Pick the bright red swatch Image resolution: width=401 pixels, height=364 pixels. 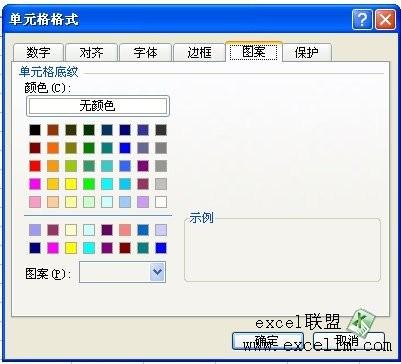pyautogui.click(x=35, y=166)
